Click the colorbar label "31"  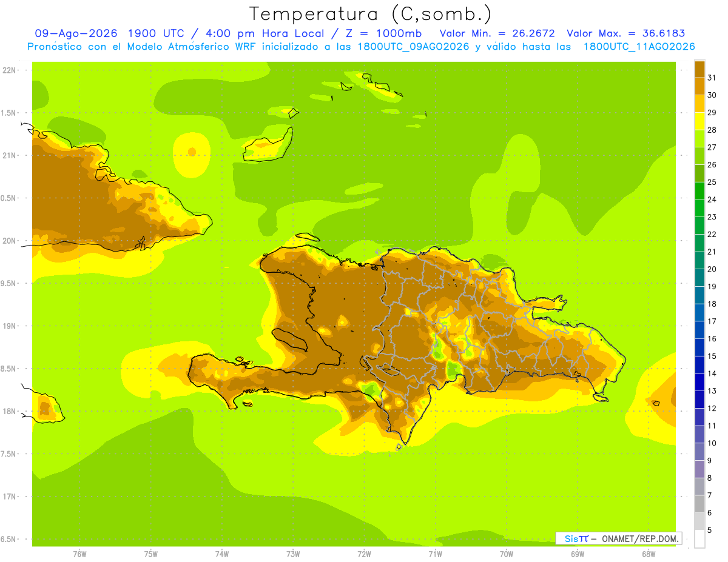(x=712, y=78)
